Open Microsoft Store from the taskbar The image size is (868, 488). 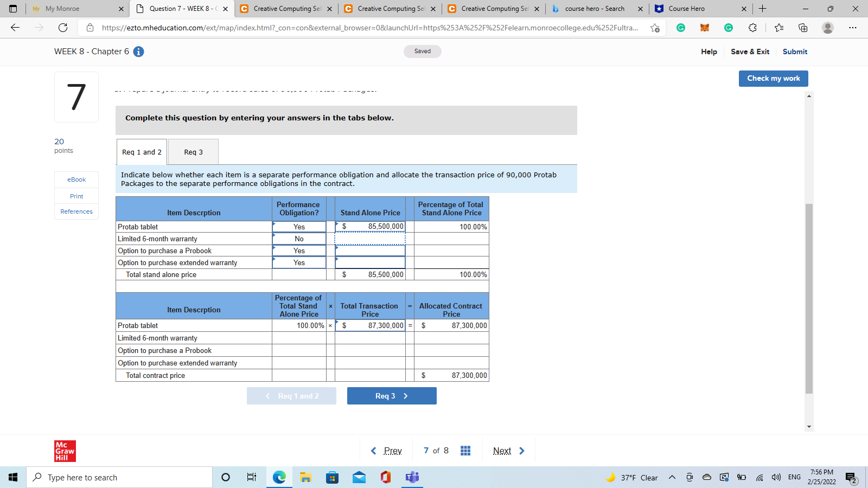(x=332, y=477)
